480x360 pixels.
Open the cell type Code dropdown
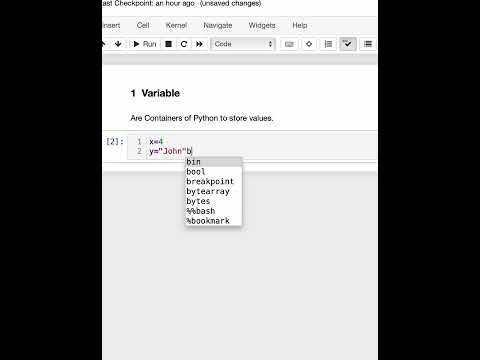[x=243, y=44]
